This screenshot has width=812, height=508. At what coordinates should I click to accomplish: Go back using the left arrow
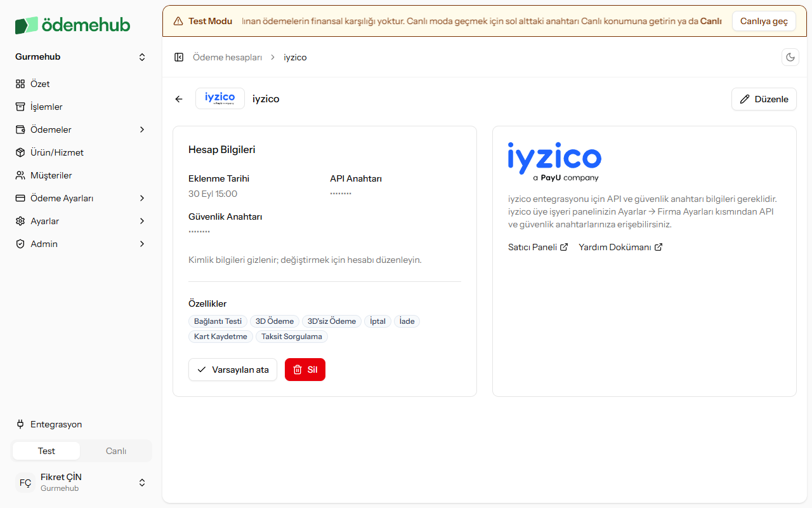179,99
